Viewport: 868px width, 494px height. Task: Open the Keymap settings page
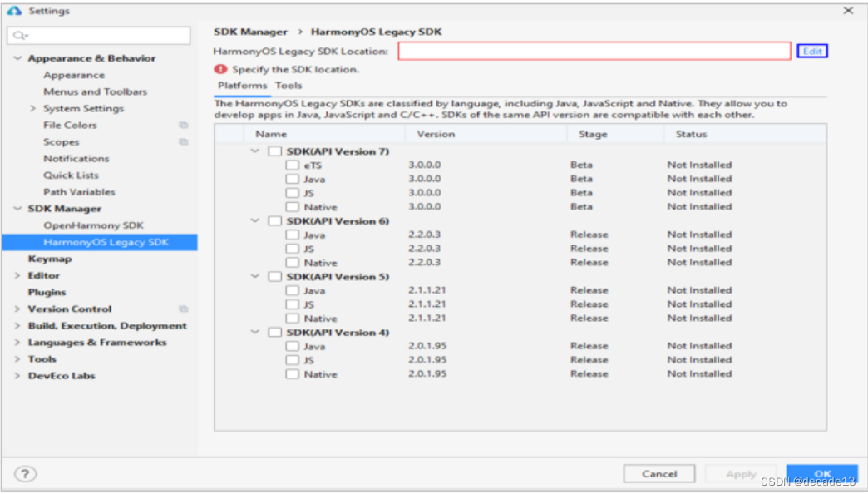[x=50, y=259]
